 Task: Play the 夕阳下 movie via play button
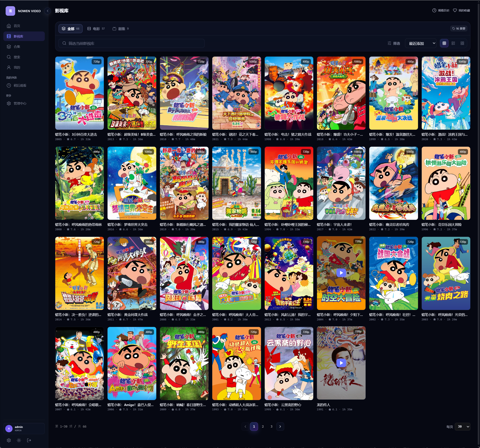pyautogui.click(x=341, y=273)
